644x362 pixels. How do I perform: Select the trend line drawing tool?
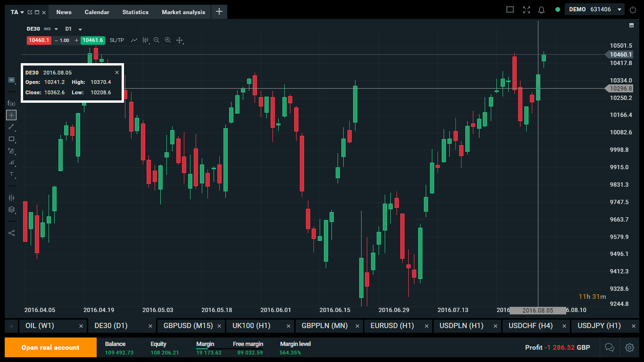(11, 127)
